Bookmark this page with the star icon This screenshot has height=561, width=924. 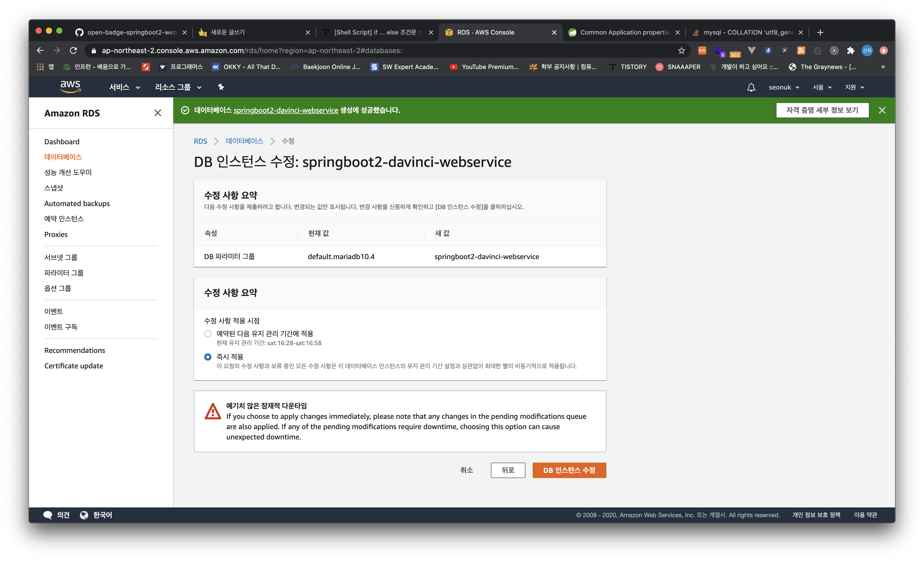point(681,50)
